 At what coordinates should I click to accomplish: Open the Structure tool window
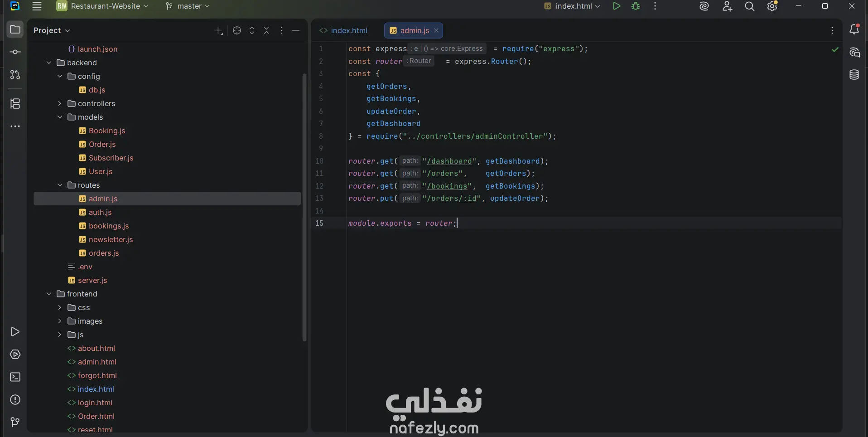point(15,104)
